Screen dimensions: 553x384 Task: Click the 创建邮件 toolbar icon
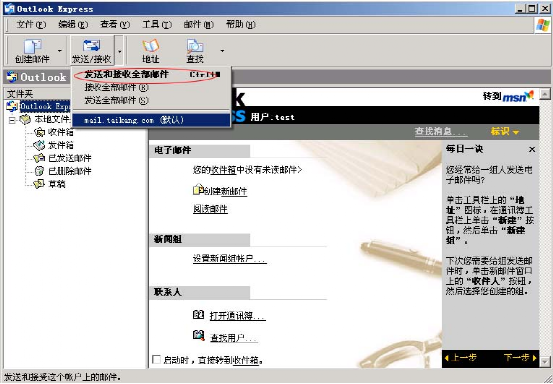[32, 46]
